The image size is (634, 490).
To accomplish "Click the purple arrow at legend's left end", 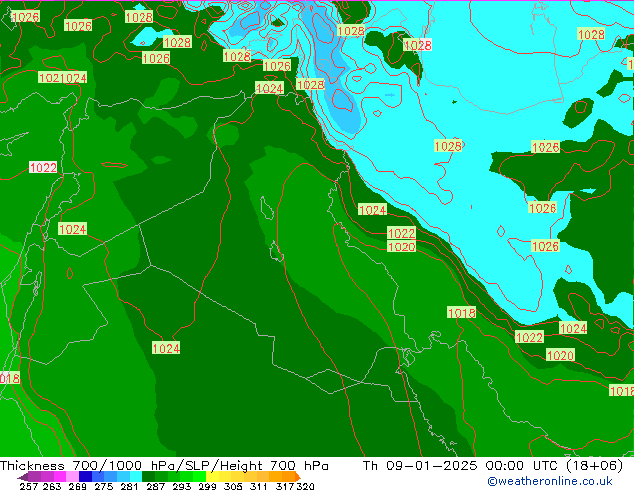I will (23, 476).
